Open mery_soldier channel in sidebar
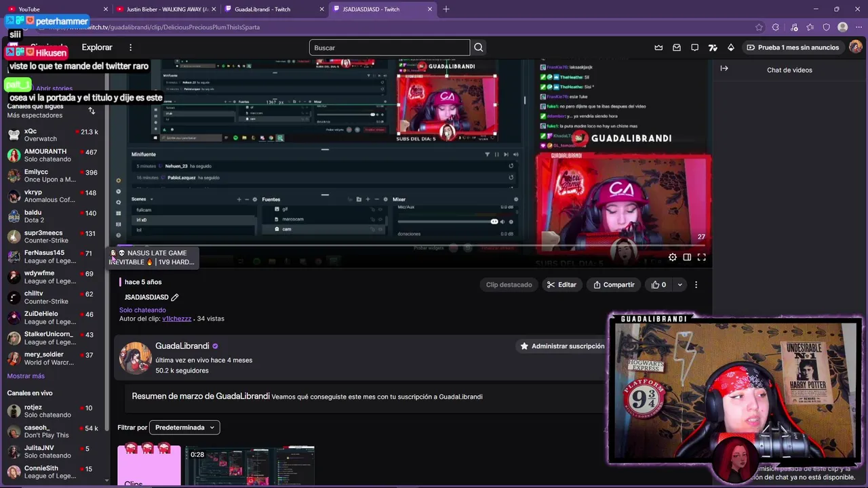This screenshot has width=868, height=488. (53, 358)
